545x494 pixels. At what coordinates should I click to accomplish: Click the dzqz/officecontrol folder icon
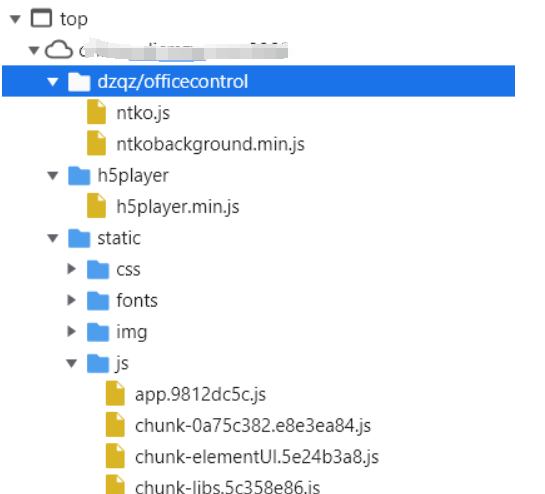(x=79, y=81)
